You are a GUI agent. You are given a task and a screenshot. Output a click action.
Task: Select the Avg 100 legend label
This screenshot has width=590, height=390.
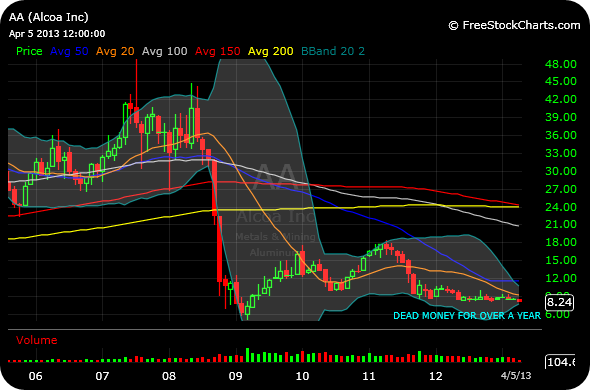pyautogui.click(x=164, y=51)
